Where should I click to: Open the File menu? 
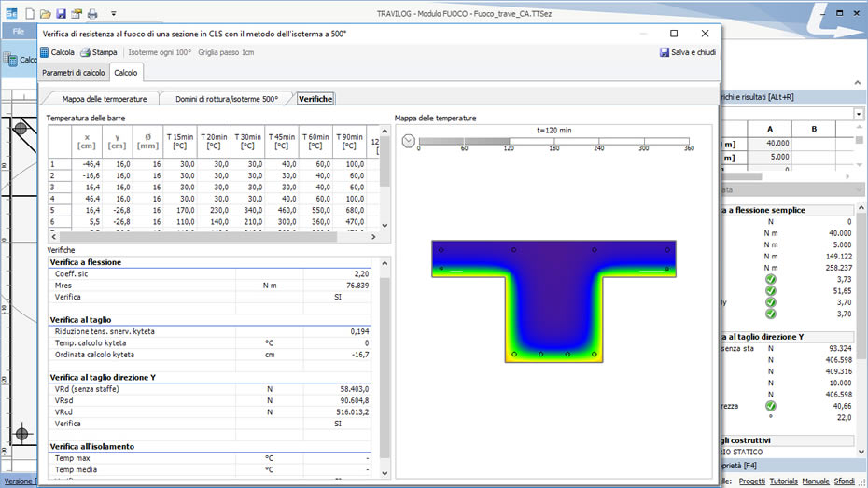[19, 32]
